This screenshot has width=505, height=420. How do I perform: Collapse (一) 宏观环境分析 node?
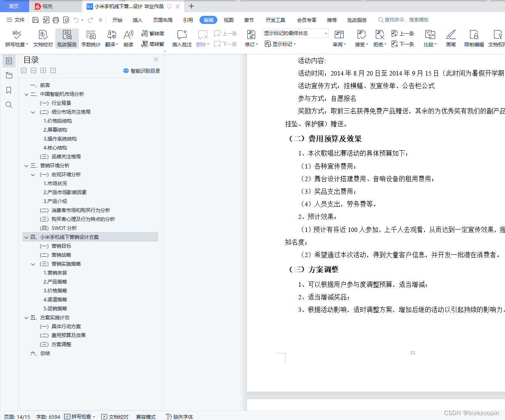point(33,175)
